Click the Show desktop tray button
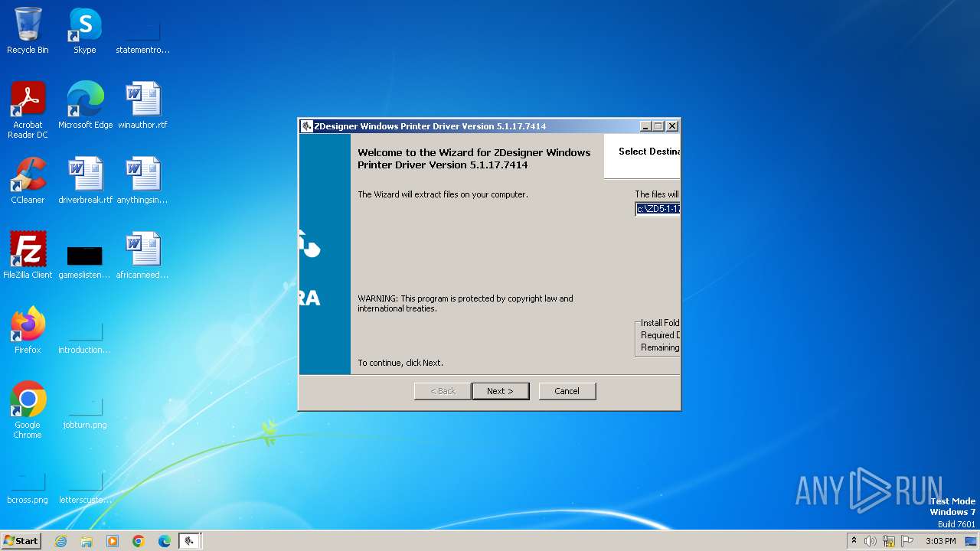 (x=971, y=541)
